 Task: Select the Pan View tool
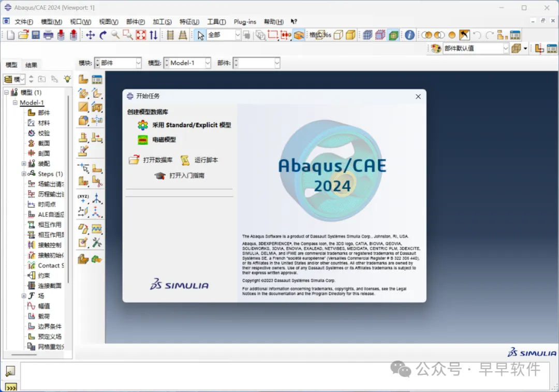pyautogui.click(x=90, y=35)
